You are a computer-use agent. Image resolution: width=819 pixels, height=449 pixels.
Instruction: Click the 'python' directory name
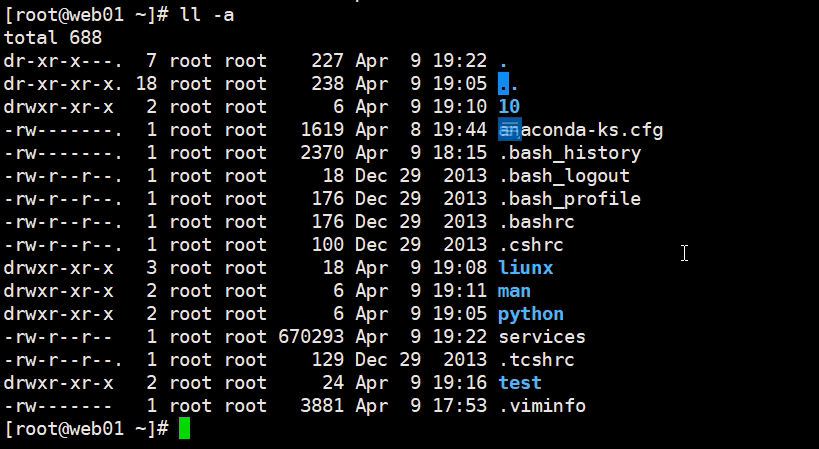click(x=531, y=314)
